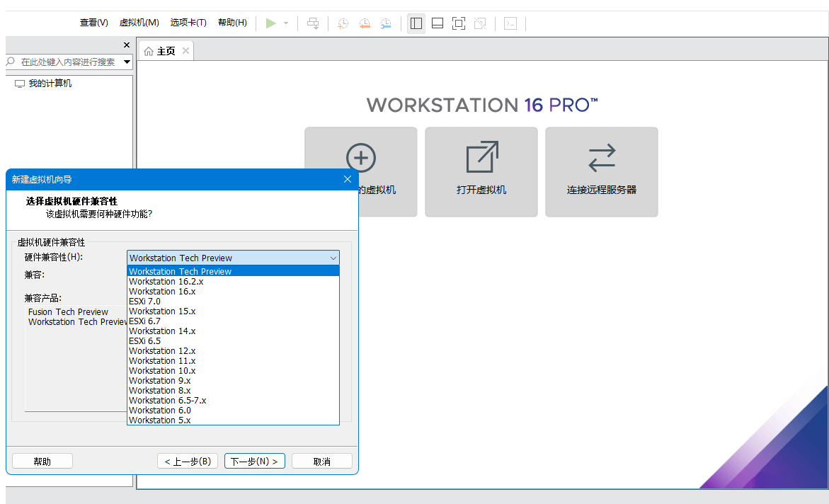The image size is (829, 504).
Task: Select ESXi 7.0 option
Action: [233, 302]
